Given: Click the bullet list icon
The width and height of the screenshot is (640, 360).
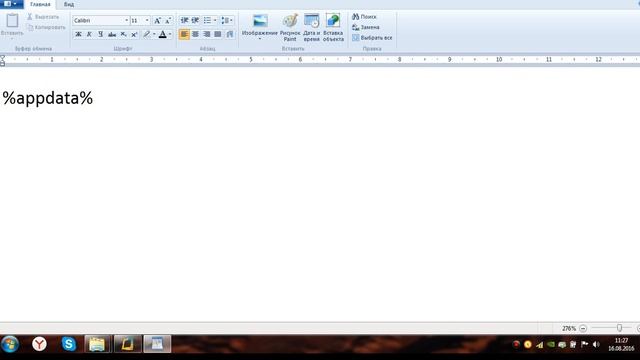Looking at the screenshot, I should 207,20.
